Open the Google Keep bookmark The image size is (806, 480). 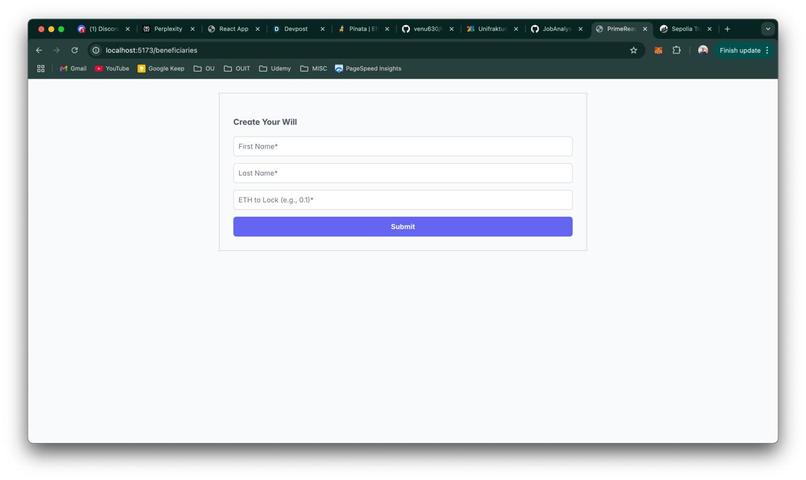pos(161,68)
